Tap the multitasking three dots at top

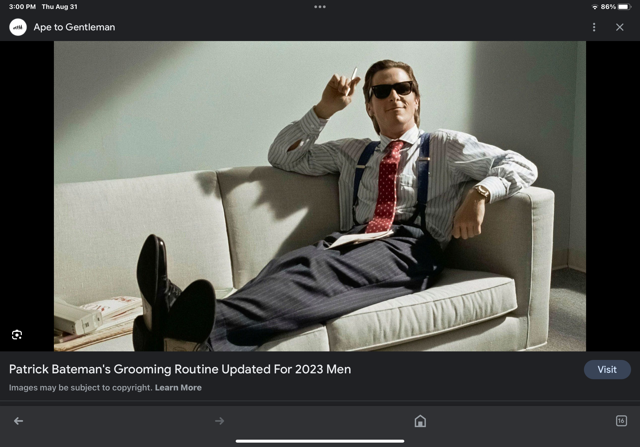(320, 6)
